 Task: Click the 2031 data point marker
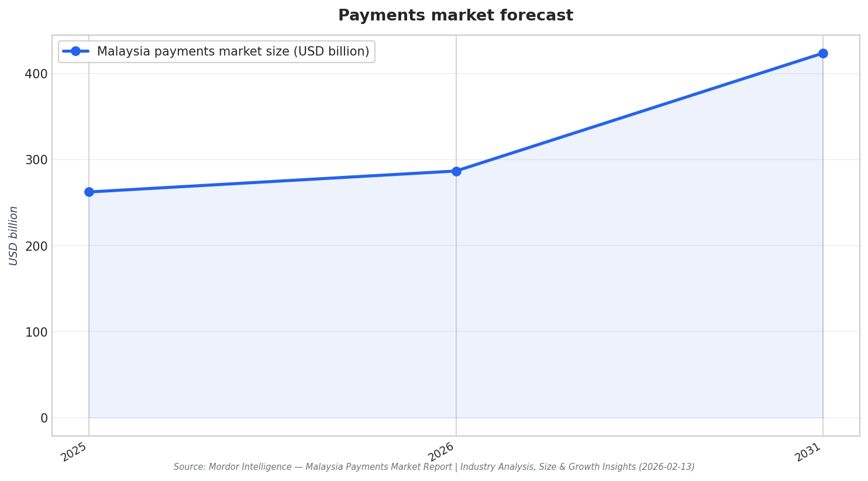tap(823, 53)
